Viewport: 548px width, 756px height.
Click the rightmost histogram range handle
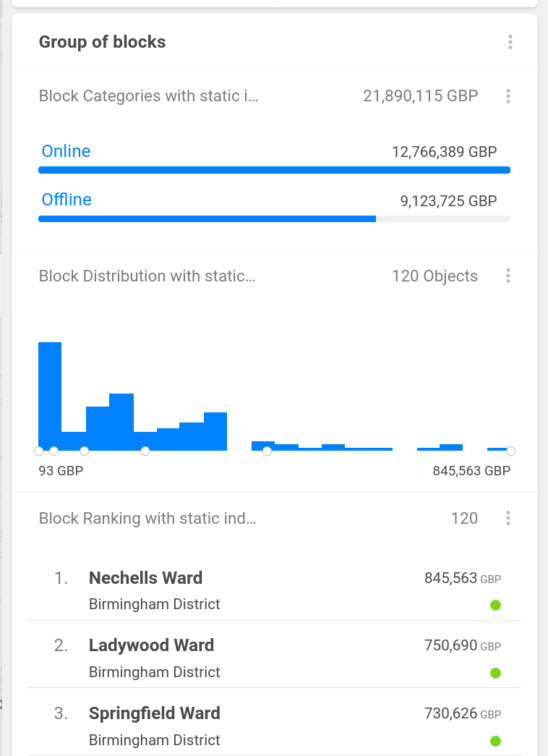pos(510,451)
